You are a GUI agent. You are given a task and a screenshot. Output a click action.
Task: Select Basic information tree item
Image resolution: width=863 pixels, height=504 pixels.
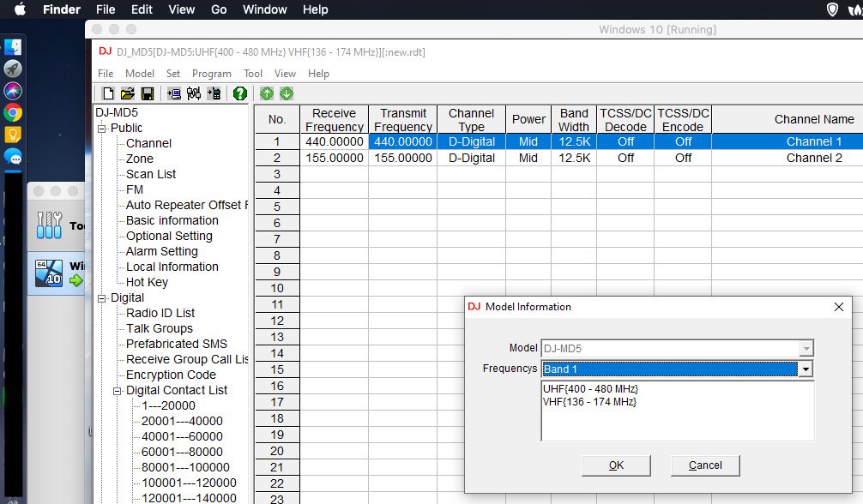click(x=172, y=220)
